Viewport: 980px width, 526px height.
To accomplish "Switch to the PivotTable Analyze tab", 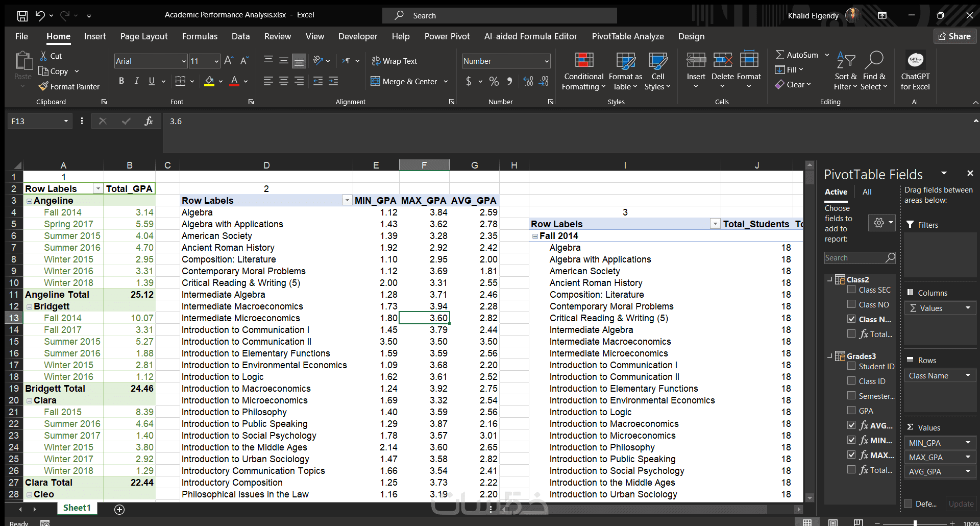I will pos(627,36).
